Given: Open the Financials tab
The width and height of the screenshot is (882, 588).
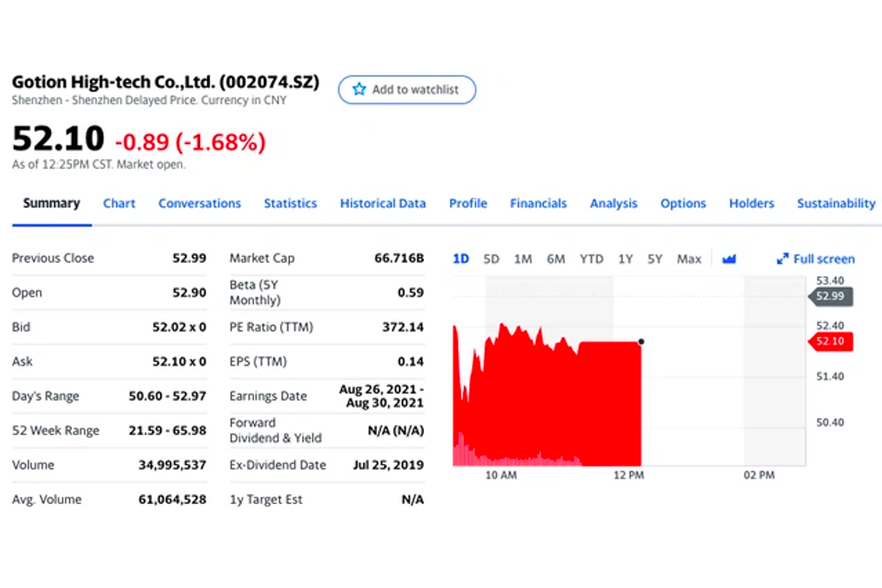Looking at the screenshot, I should pyautogui.click(x=539, y=204).
